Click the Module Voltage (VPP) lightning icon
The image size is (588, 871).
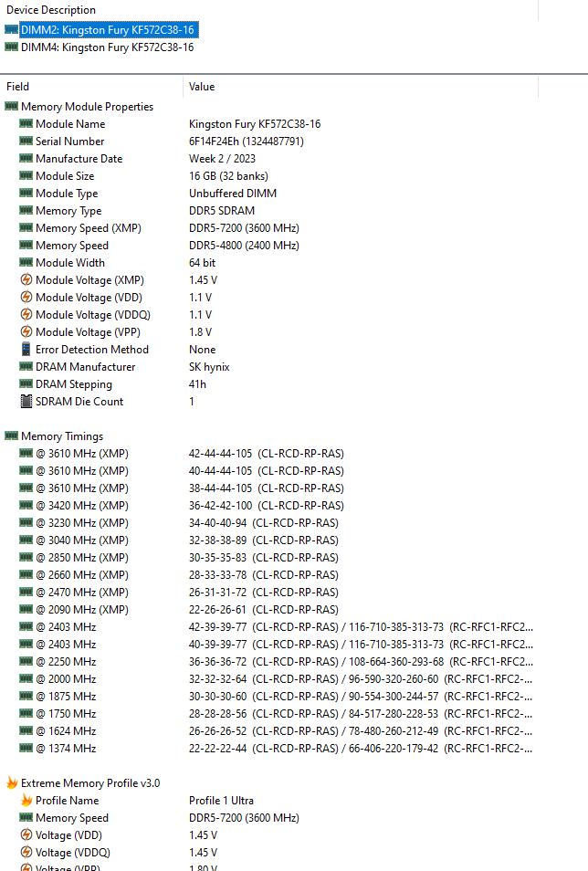click(26, 331)
